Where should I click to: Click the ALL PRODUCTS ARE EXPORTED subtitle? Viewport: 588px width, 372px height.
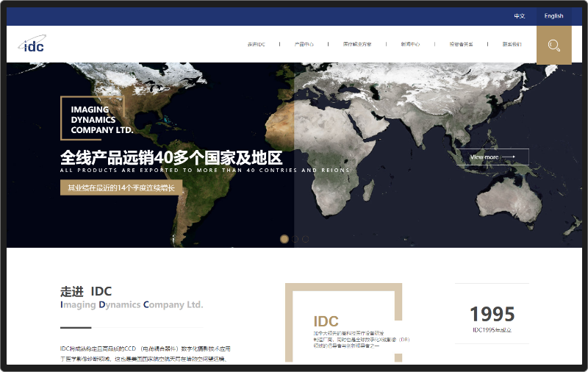(205, 171)
